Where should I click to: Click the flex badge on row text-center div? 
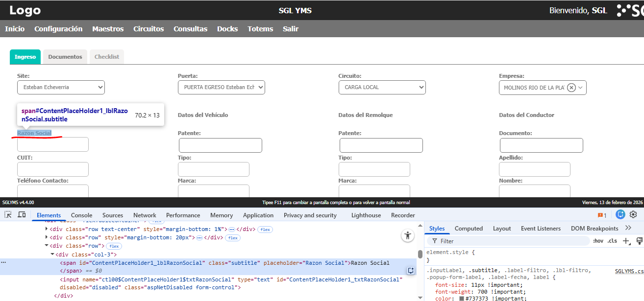point(265,230)
